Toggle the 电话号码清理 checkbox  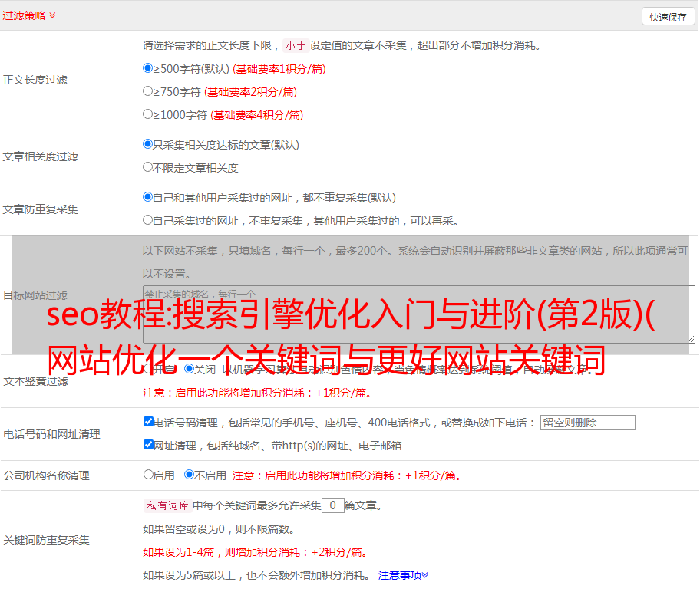(x=148, y=422)
